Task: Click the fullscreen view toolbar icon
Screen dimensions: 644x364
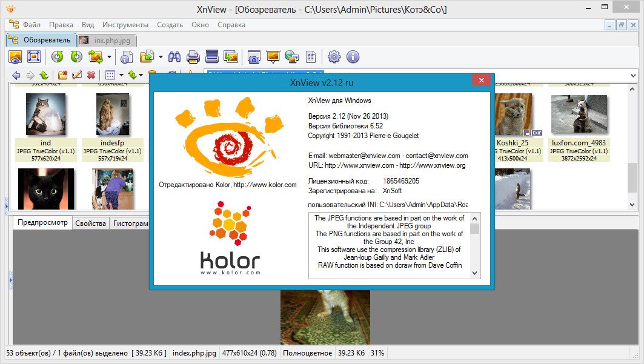Action: [x=34, y=57]
